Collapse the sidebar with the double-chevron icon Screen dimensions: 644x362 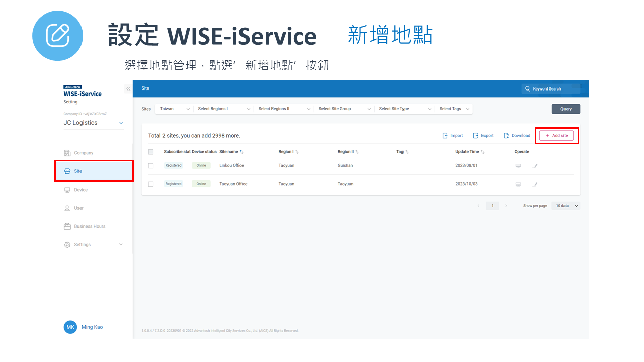click(x=128, y=89)
